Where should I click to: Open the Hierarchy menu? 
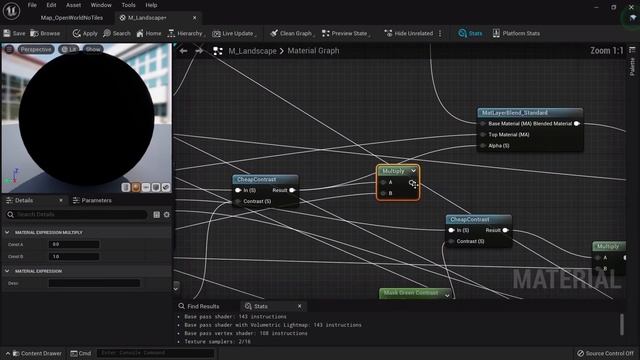click(x=185, y=33)
